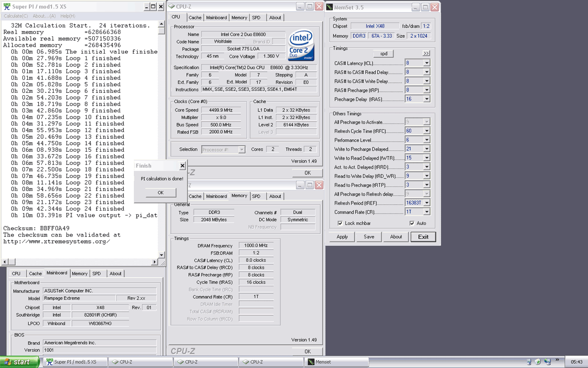Select SPD tab in the CPU-Z Memory window
The height and width of the screenshot is (368, 588).
256,196
